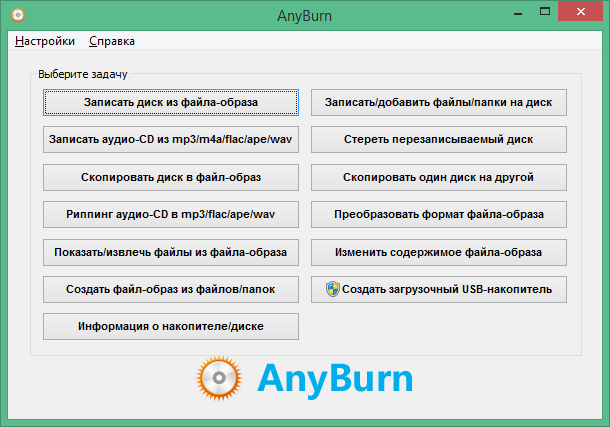The height and width of the screenshot is (427, 610).
Task: Close the AnyBurn window
Action: tap(580, 11)
